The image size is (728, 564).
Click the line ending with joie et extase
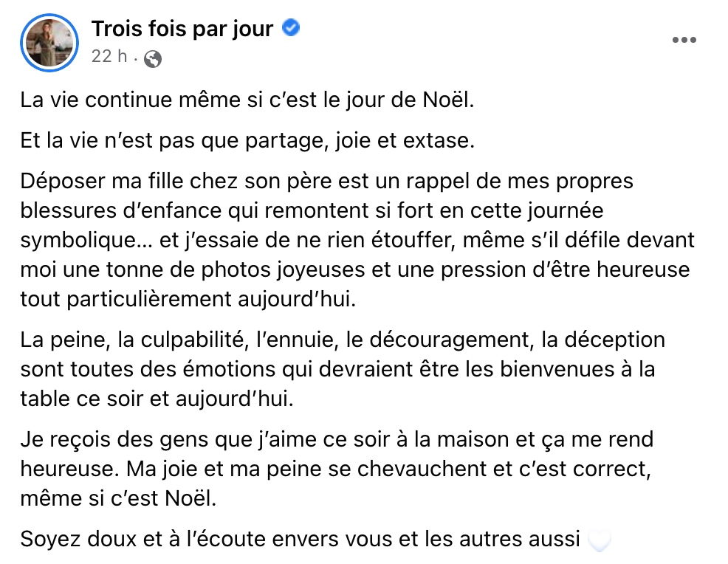247,141
